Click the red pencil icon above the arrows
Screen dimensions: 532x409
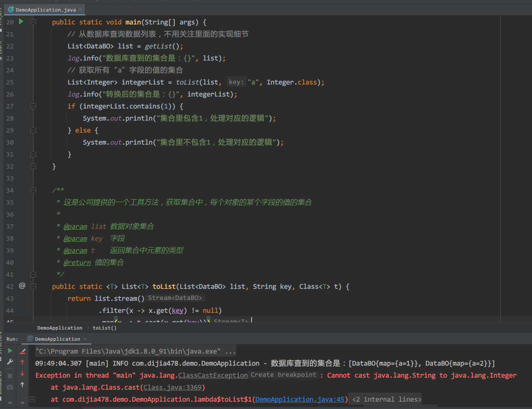22,351
